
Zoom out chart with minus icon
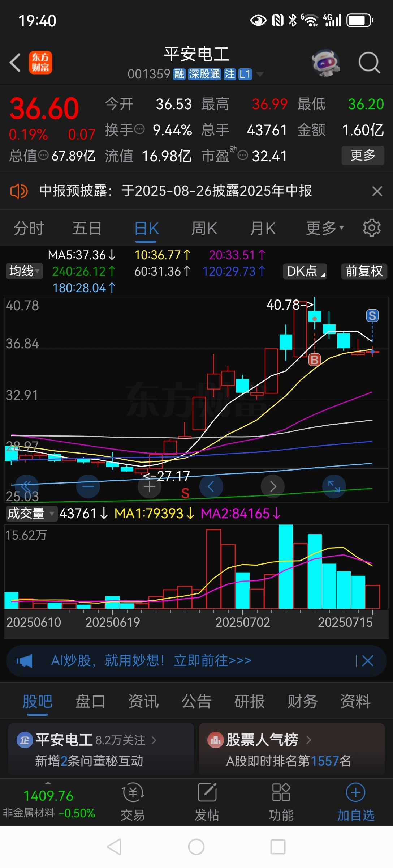pyautogui.click(x=88, y=486)
